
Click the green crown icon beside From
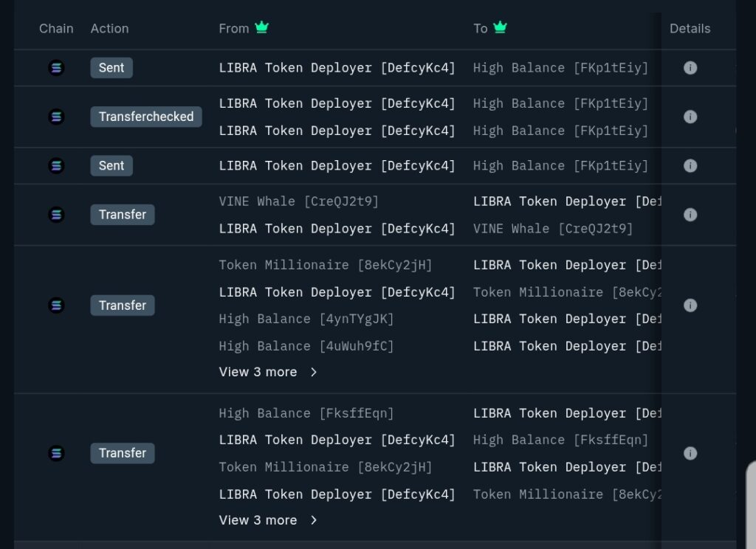coord(261,28)
